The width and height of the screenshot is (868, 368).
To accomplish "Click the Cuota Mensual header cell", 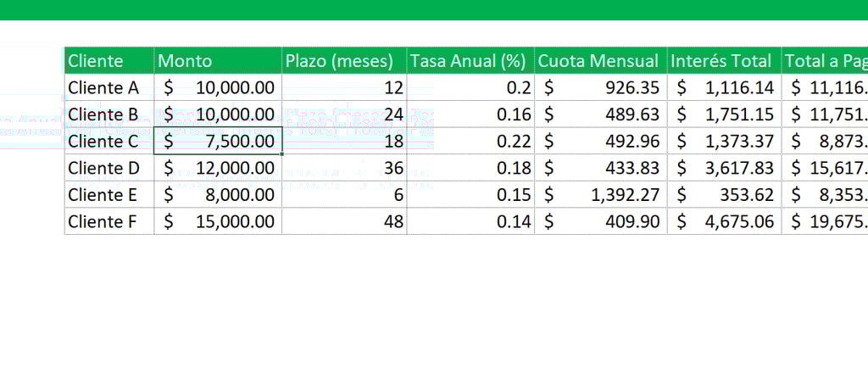I will (x=600, y=60).
